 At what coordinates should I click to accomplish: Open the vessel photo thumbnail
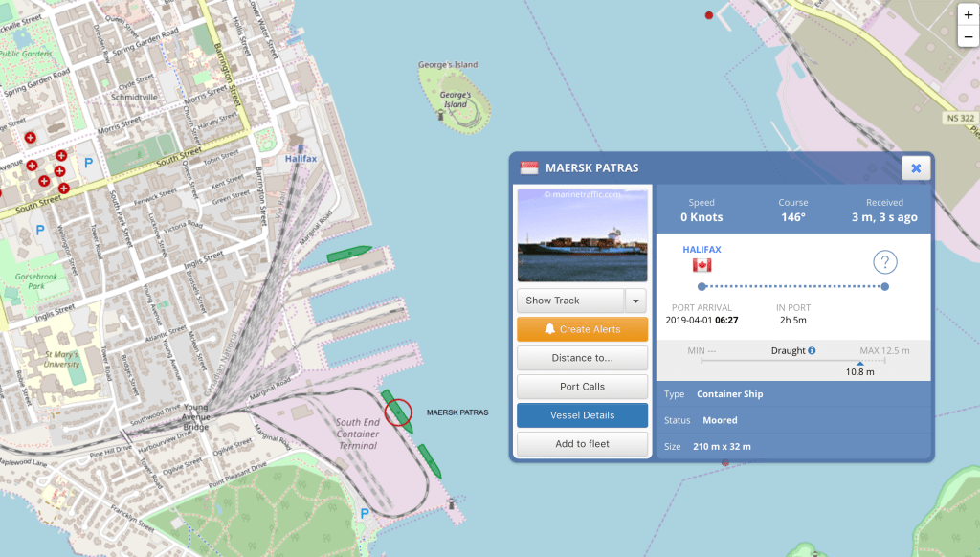(582, 234)
